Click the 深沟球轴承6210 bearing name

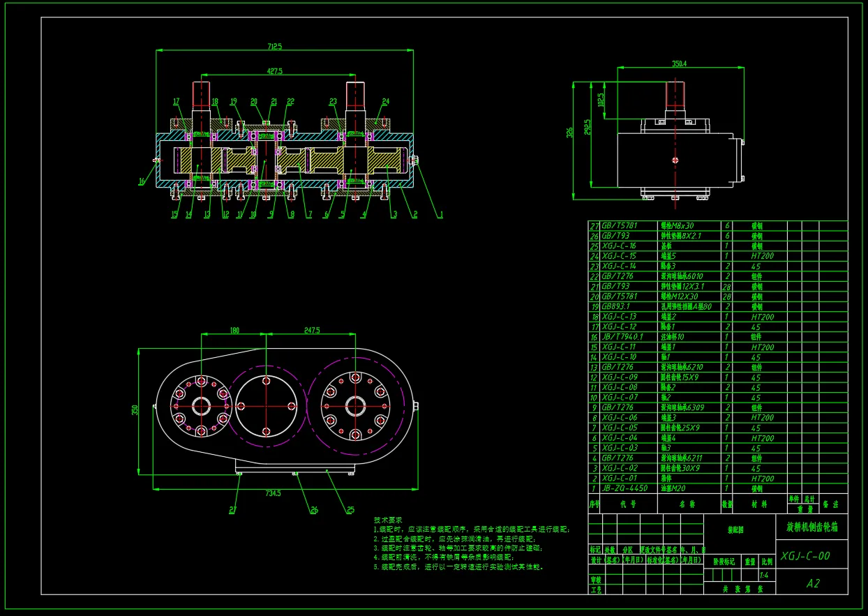click(x=682, y=368)
